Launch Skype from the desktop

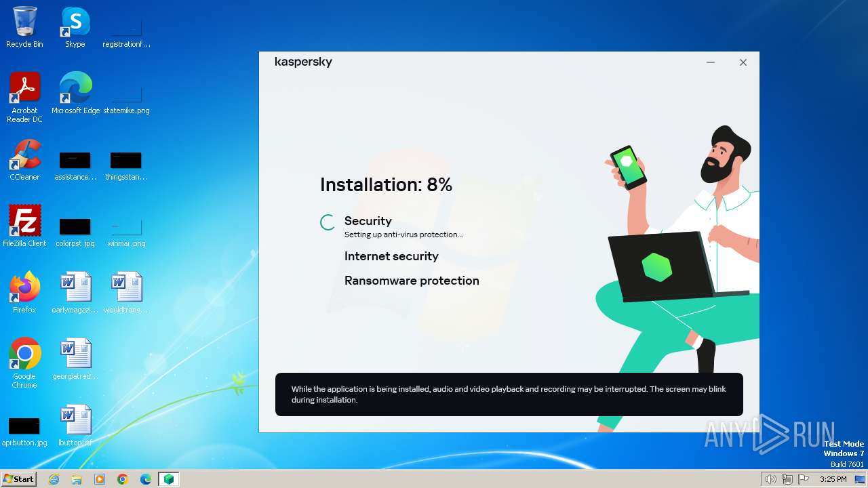point(75,27)
